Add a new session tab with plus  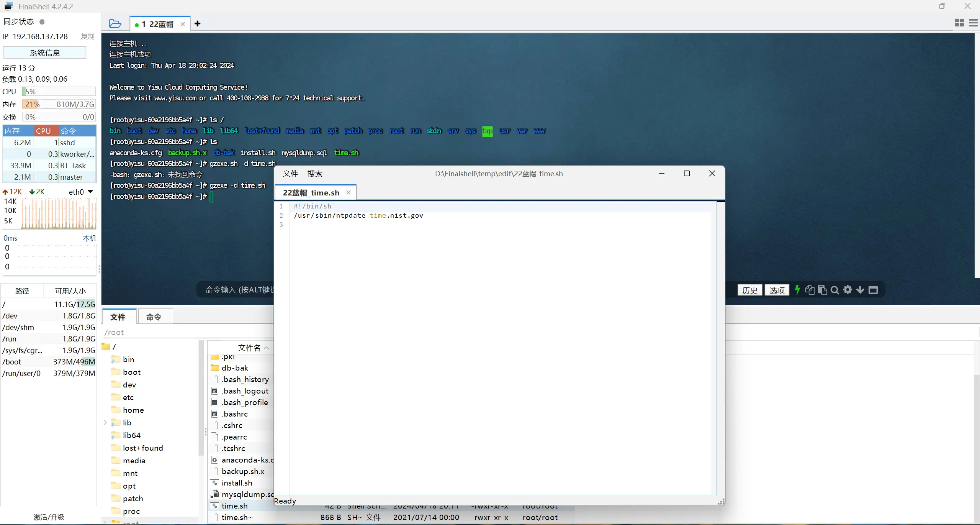point(198,24)
